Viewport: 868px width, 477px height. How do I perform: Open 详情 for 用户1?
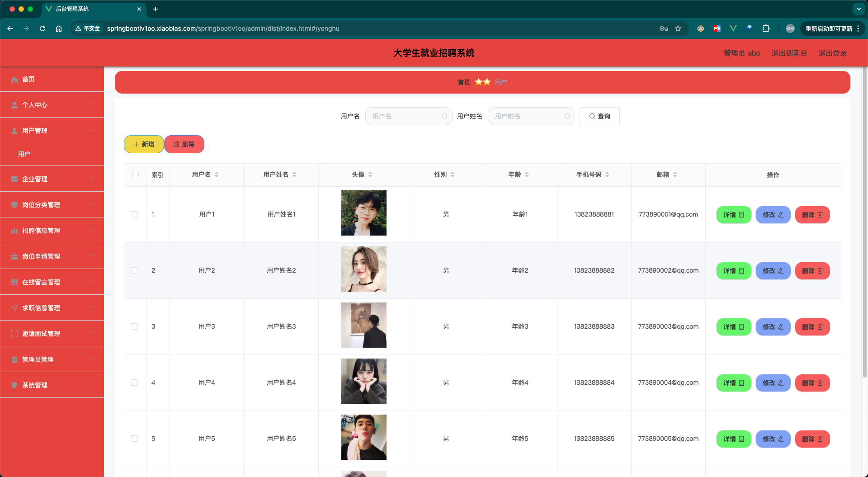(x=734, y=215)
